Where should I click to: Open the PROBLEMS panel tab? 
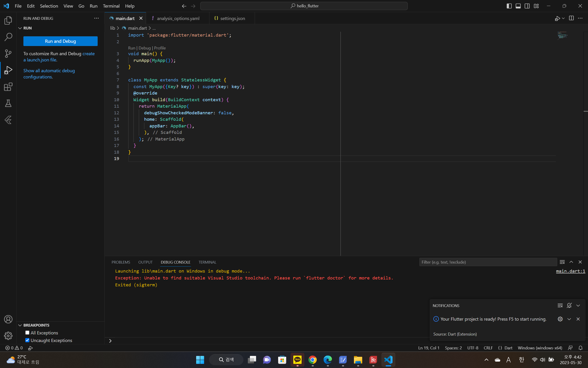[121, 262]
